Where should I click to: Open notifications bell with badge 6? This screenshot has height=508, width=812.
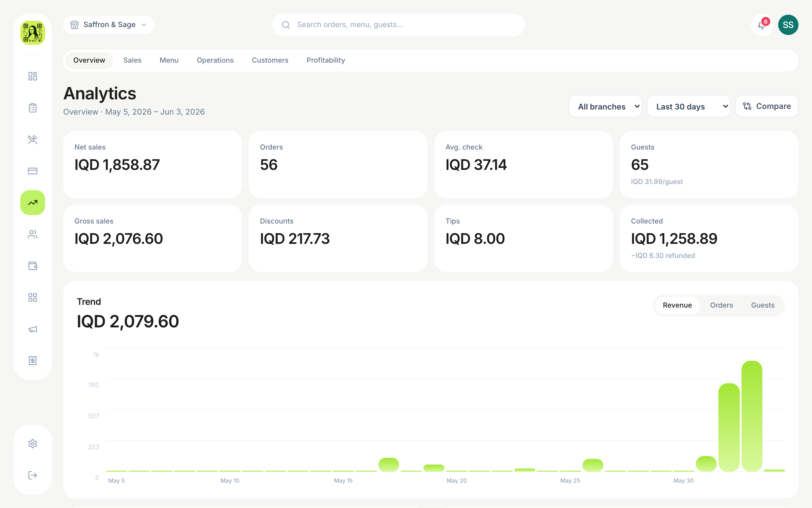coord(762,25)
